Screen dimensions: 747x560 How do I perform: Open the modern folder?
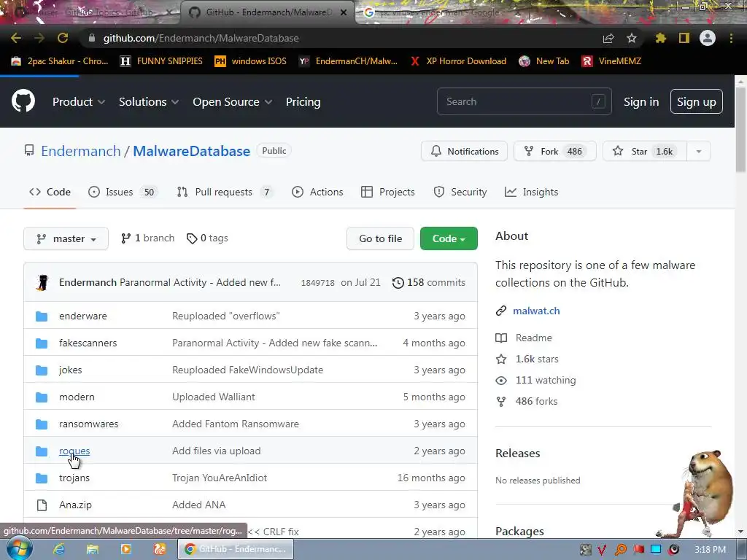click(x=77, y=397)
